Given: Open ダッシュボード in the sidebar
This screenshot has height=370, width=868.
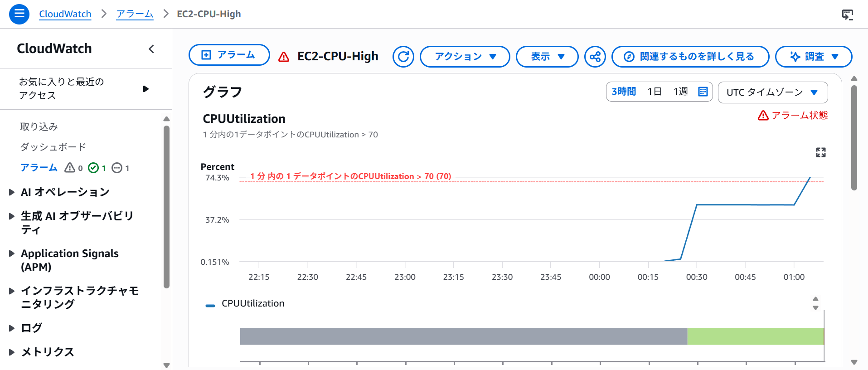Looking at the screenshot, I should pos(53,147).
